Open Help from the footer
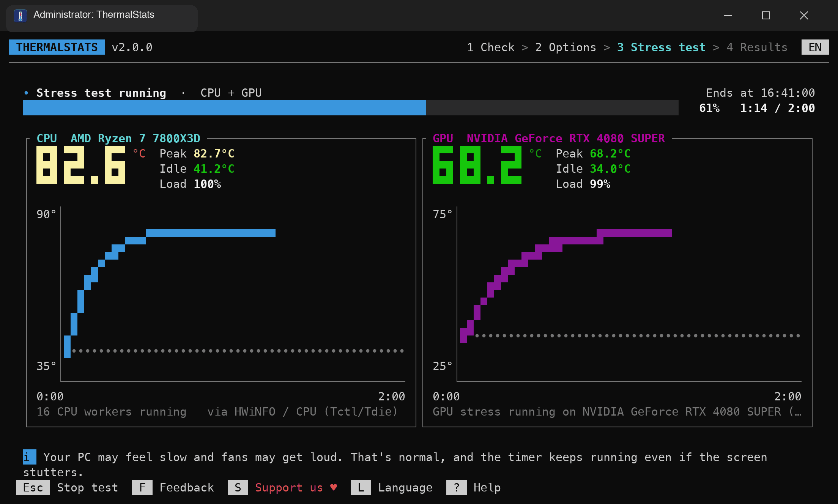 click(x=487, y=487)
